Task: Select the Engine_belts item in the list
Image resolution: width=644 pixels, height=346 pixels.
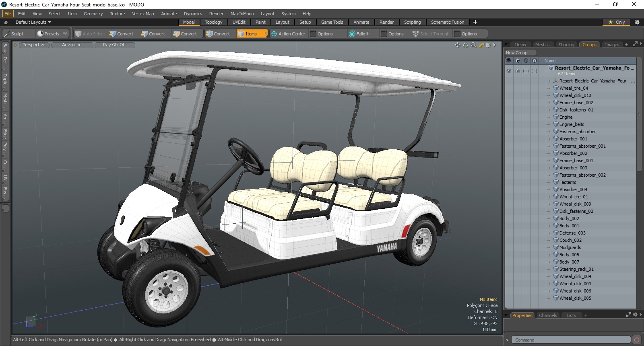Action: pyautogui.click(x=572, y=124)
